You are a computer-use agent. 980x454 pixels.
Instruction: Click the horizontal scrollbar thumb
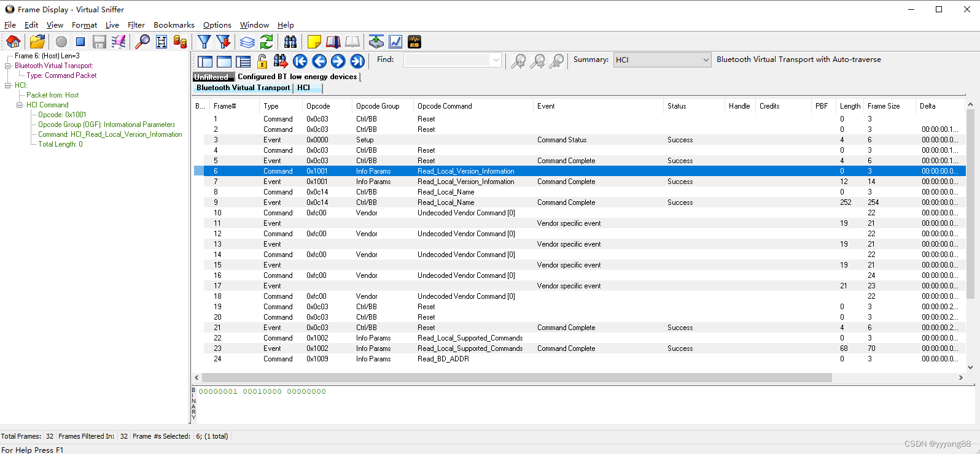click(517, 378)
